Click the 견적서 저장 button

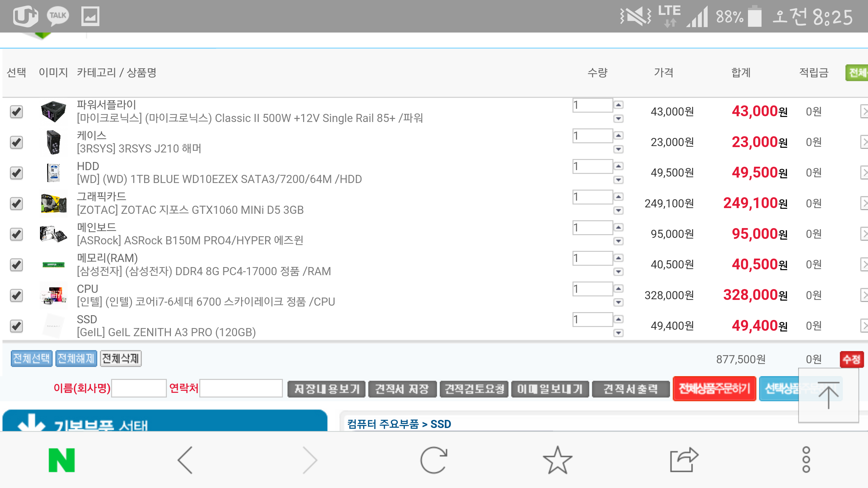coord(402,389)
